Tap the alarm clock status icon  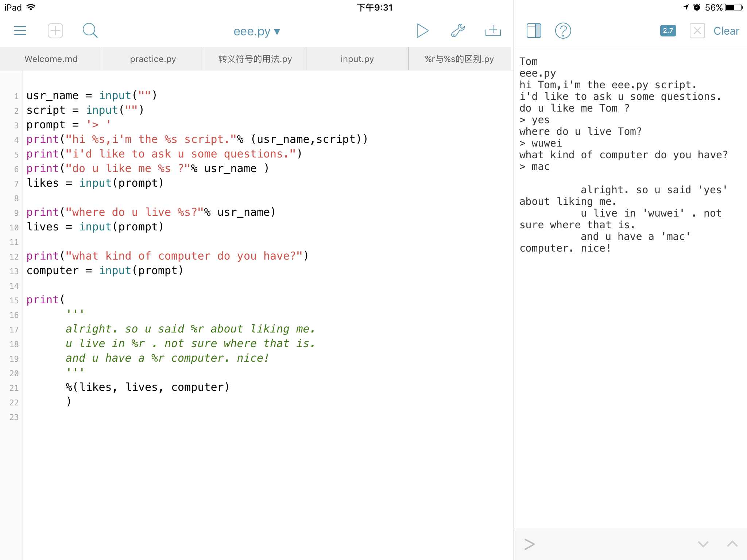coord(697,7)
